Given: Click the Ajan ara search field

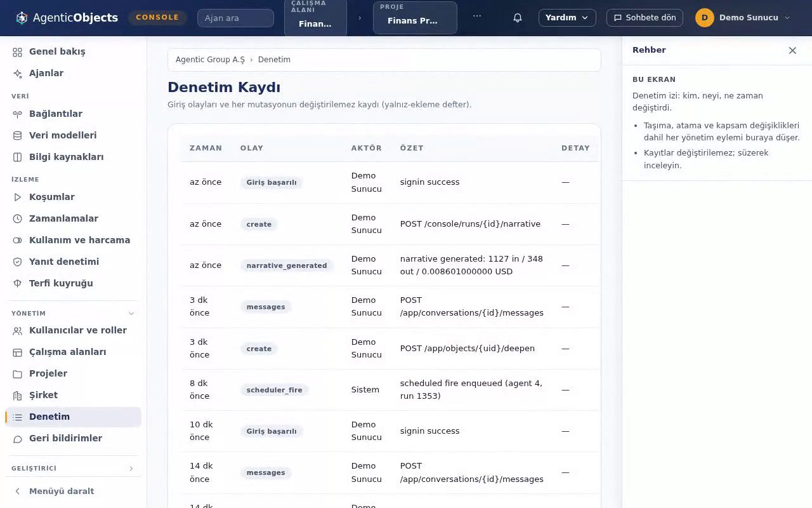Looking at the screenshot, I should 235,18.
